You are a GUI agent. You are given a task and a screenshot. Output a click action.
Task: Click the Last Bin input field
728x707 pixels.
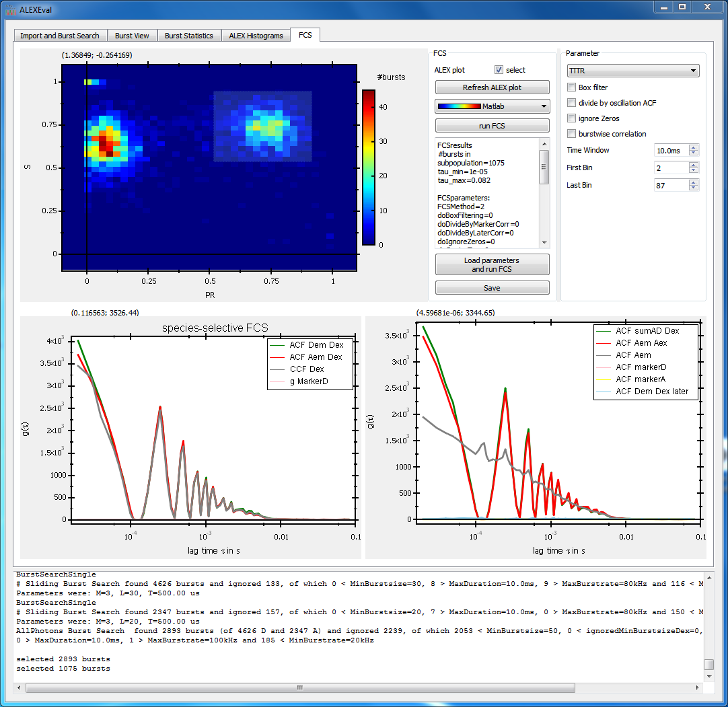pyautogui.click(x=671, y=185)
